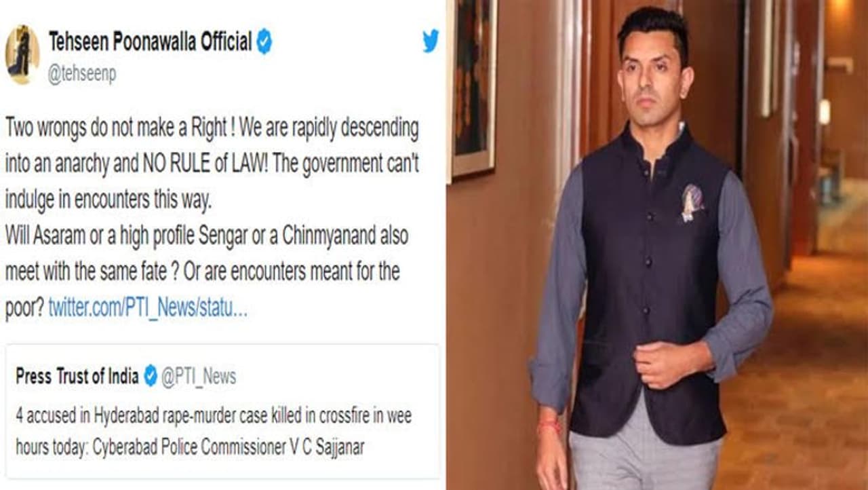Screen dimensions: 868x490
Task: Click the wall lamp in the corridor
Action: [824, 112]
